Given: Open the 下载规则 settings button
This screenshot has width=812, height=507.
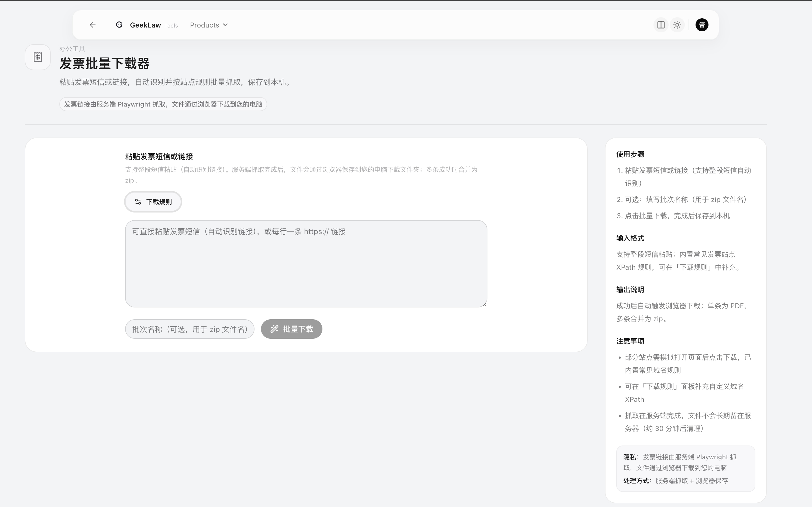Looking at the screenshot, I should click(x=153, y=202).
